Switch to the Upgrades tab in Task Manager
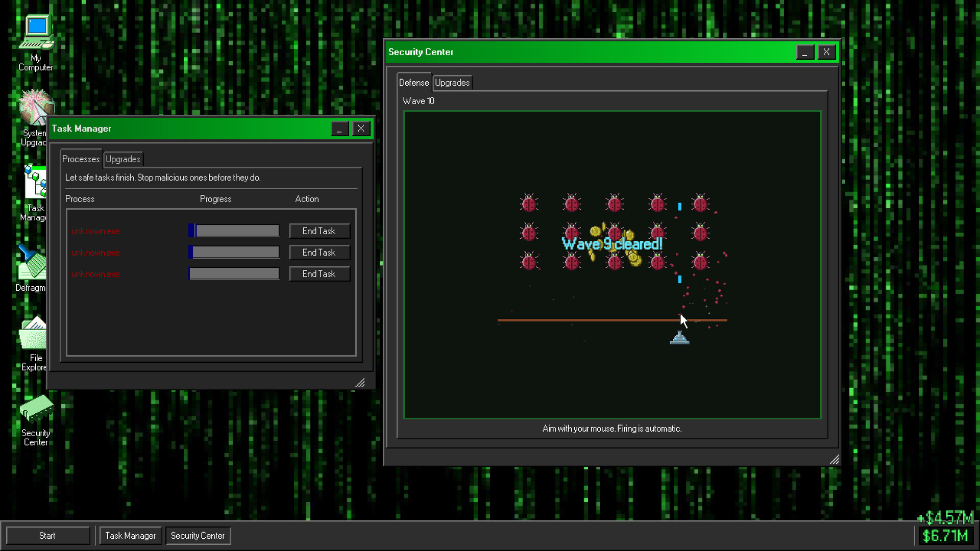This screenshot has width=980, height=551. 123,159
